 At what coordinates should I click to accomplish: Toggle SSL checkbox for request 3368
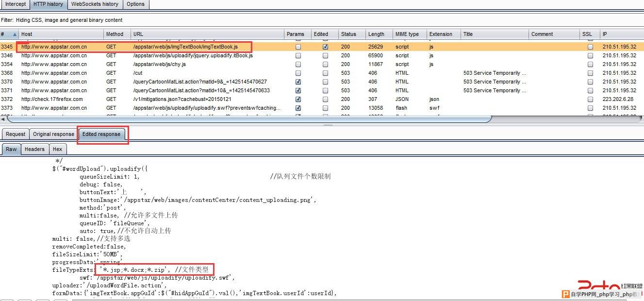(x=590, y=73)
